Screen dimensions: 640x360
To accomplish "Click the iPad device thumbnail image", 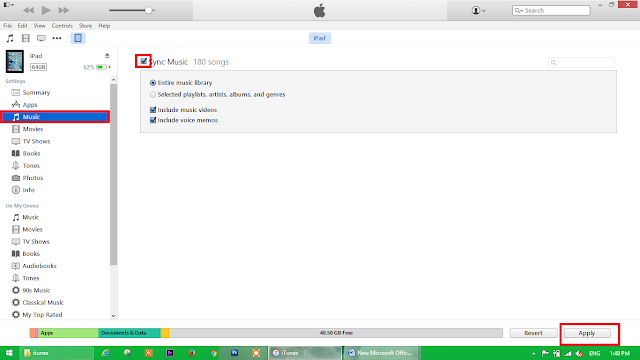I will tap(15, 61).
